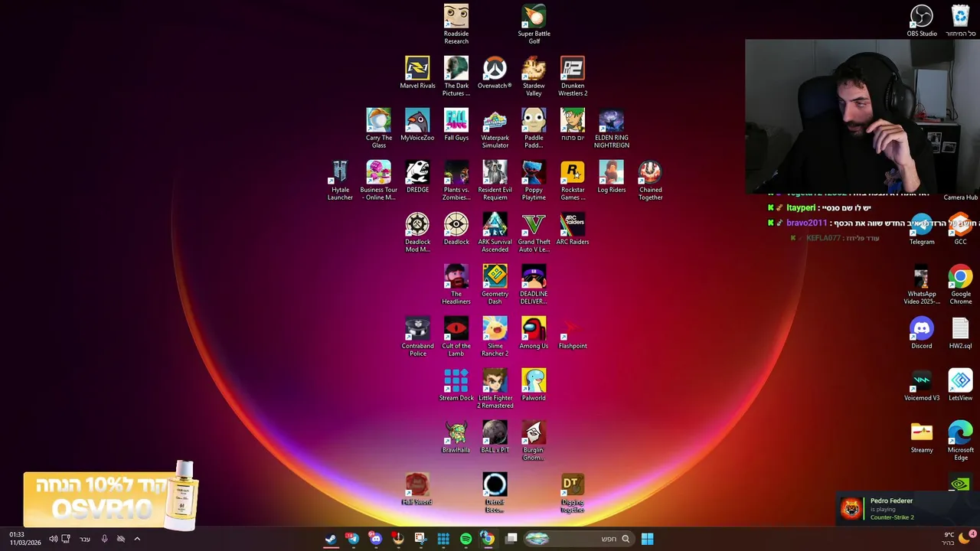
Task: Click the Windows Start button
Action: click(x=647, y=539)
